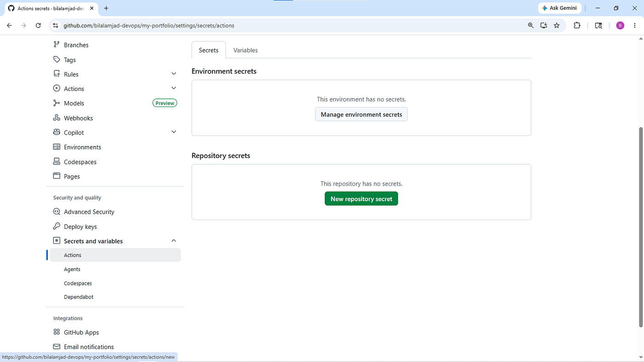This screenshot has width=644, height=362.
Task: Open the Webhooks settings link
Action: (78, 118)
